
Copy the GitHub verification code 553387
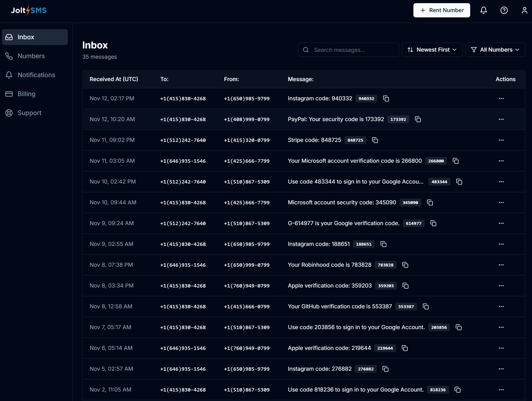[425, 306]
